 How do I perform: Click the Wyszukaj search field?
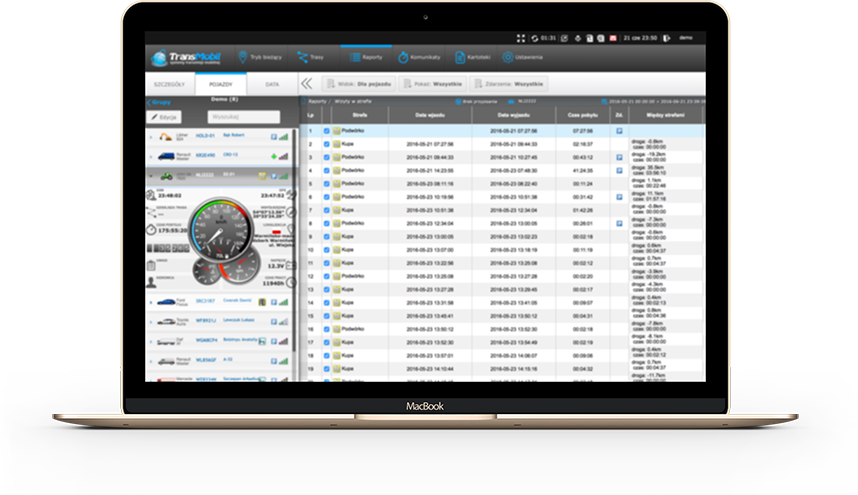point(243,117)
